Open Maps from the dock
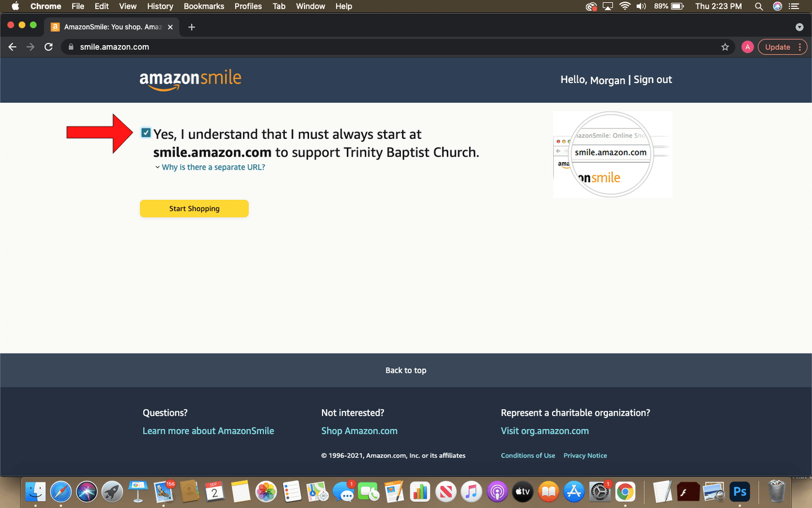812x508 pixels. pos(317,492)
